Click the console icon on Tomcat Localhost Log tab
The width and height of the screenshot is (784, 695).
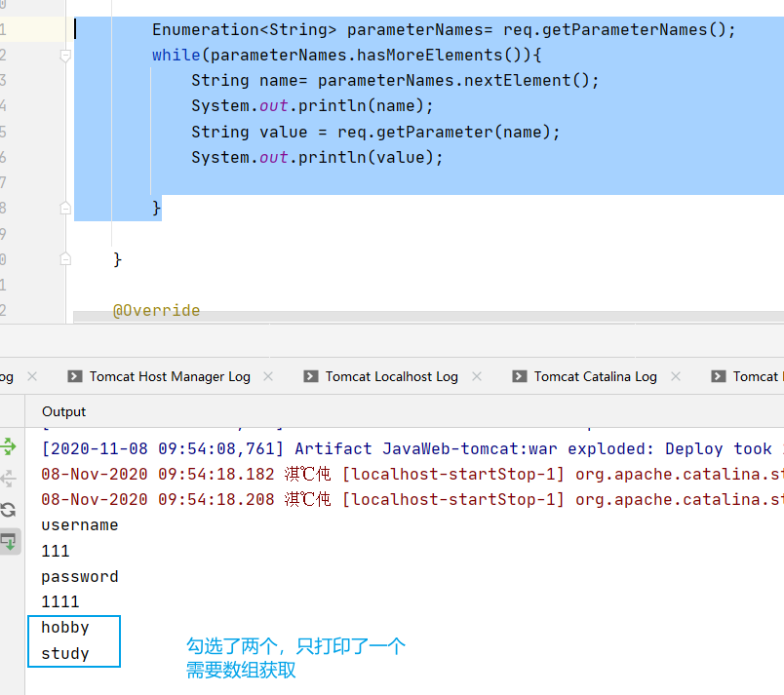tap(311, 376)
